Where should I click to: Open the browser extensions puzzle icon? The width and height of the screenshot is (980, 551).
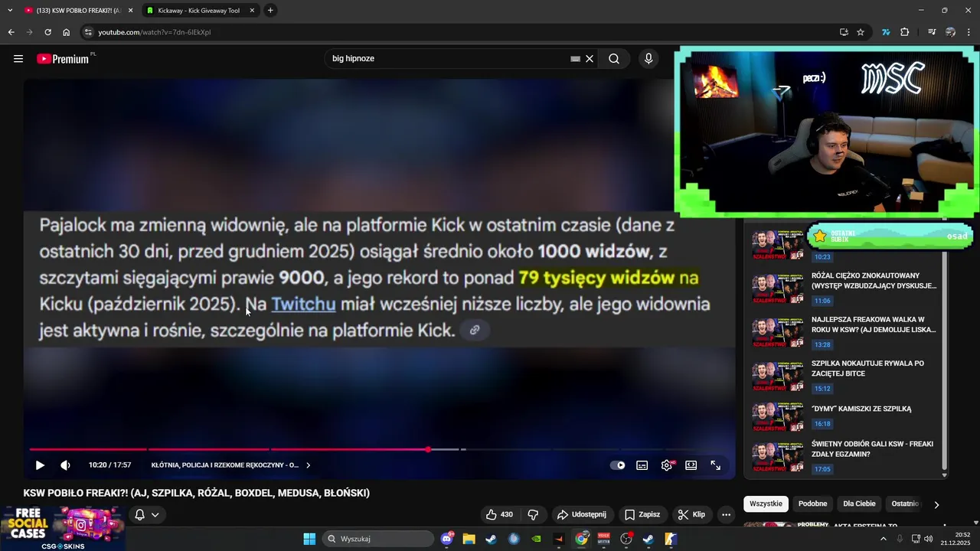coord(904,32)
